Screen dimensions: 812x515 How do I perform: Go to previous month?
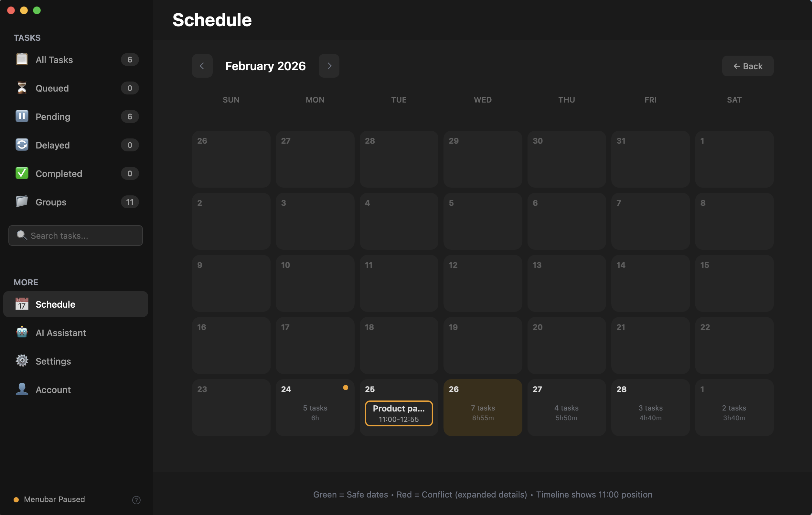coord(202,66)
